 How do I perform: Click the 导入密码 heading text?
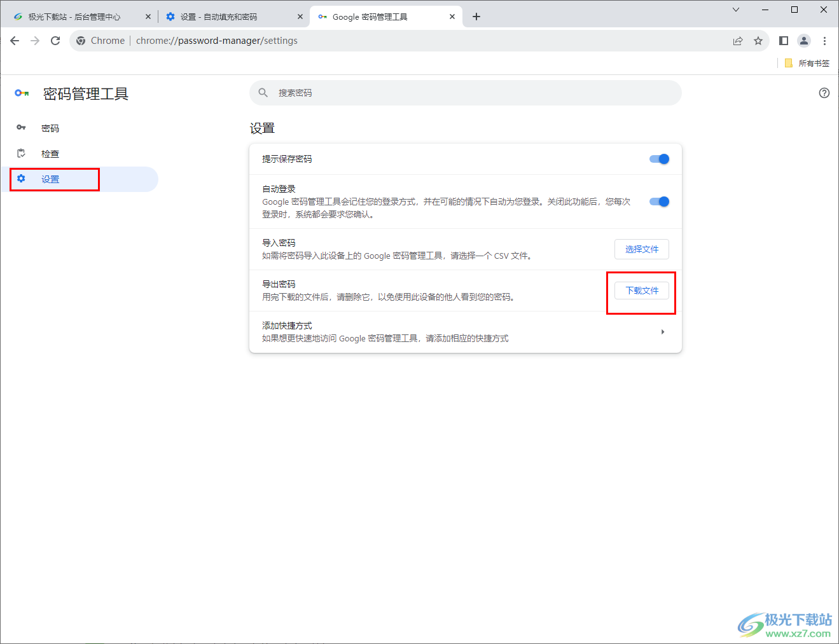[x=279, y=243]
